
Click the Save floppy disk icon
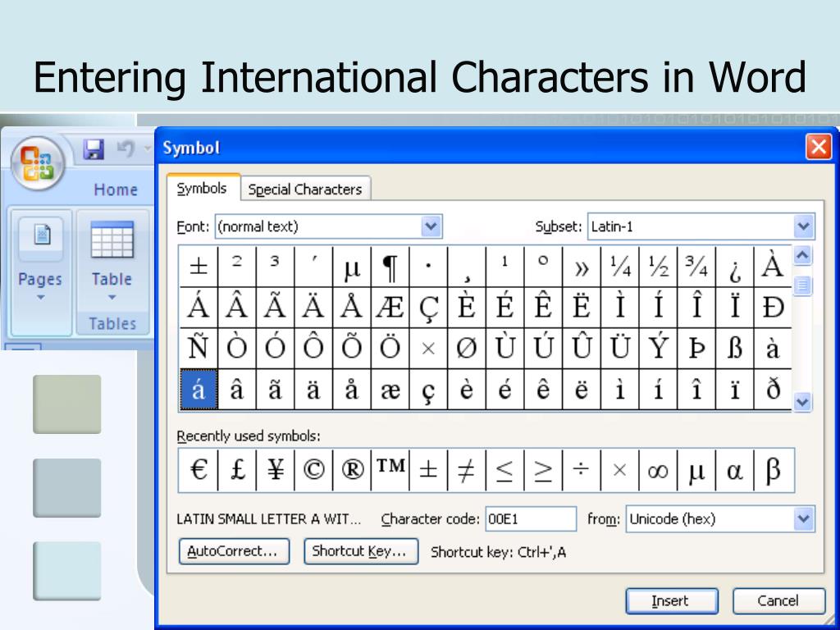tap(94, 149)
